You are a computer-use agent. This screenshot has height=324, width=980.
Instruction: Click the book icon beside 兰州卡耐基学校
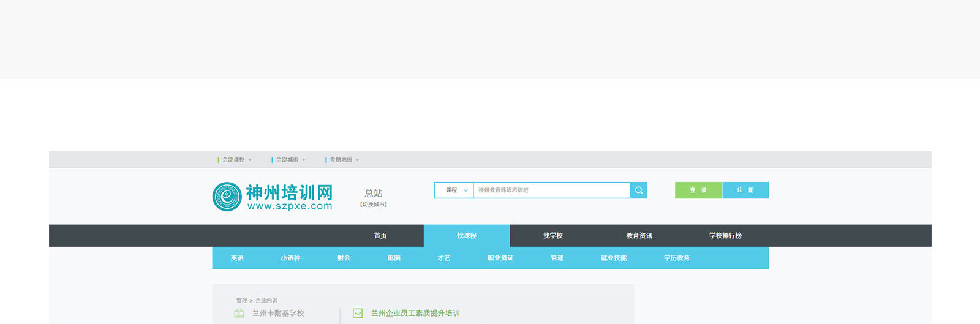[x=239, y=314]
